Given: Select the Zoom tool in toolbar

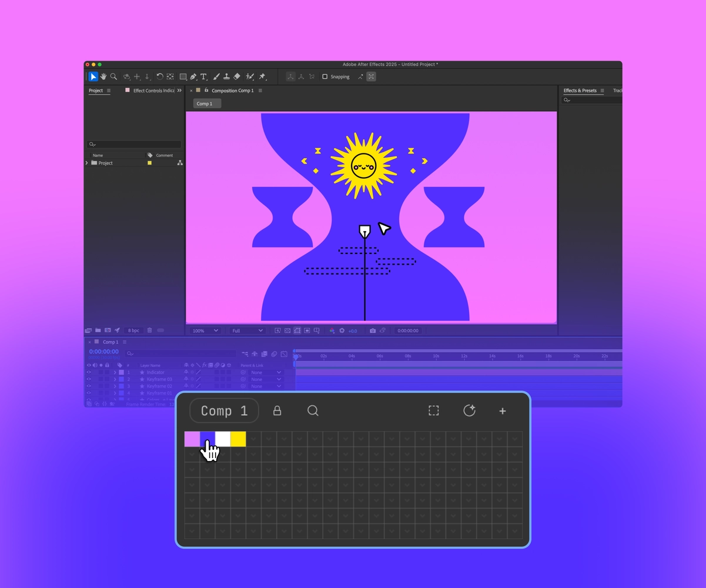Looking at the screenshot, I should 113,76.
